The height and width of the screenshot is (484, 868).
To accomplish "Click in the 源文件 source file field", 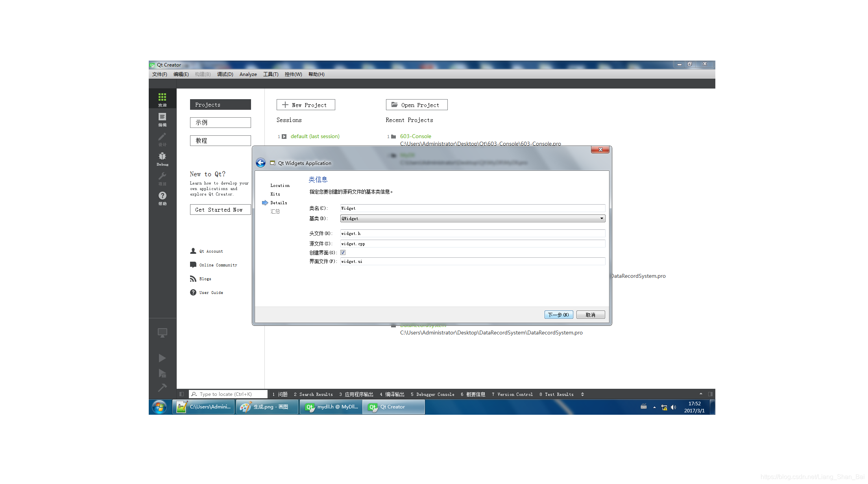I will pyautogui.click(x=473, y=244).
